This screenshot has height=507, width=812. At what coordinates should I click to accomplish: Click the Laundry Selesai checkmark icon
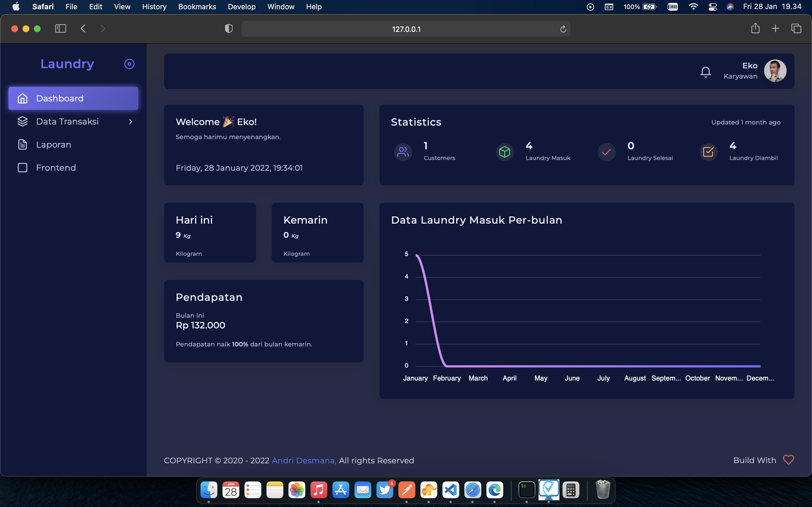606,152
